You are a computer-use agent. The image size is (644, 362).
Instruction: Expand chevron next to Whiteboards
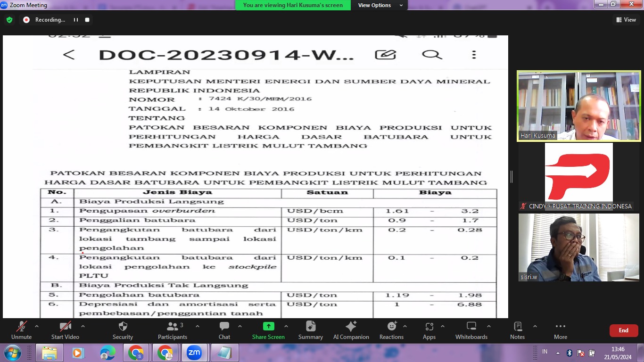coord(488,326)
